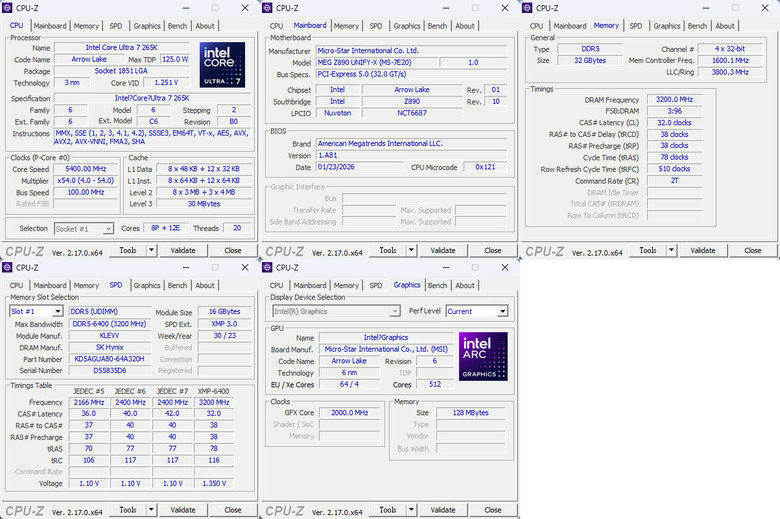This screenshot has width=780, height=519.
Task: Click the motherboard model MEG Z890 UNIFY-X field
Action: click(x=377, y=63)
